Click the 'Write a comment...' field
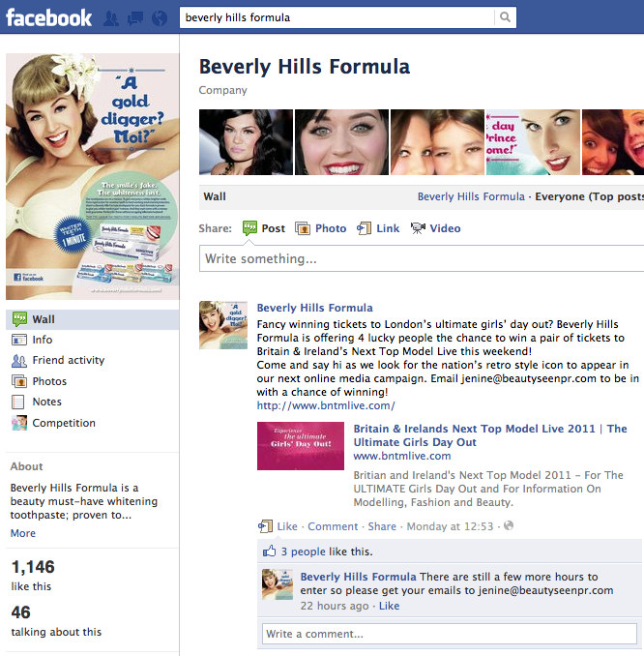The height and width of the screenshot is (656, 644). (x=449, y=634)
